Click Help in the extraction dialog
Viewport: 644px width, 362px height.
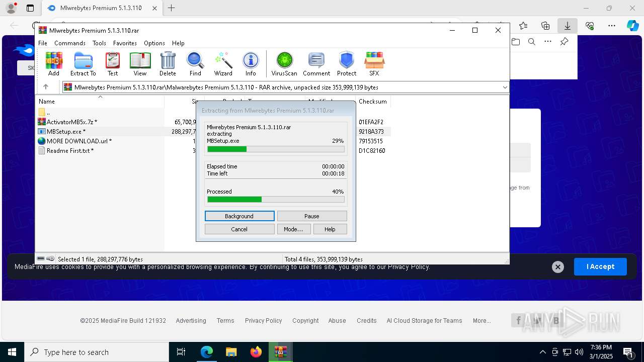click(330, 229)
